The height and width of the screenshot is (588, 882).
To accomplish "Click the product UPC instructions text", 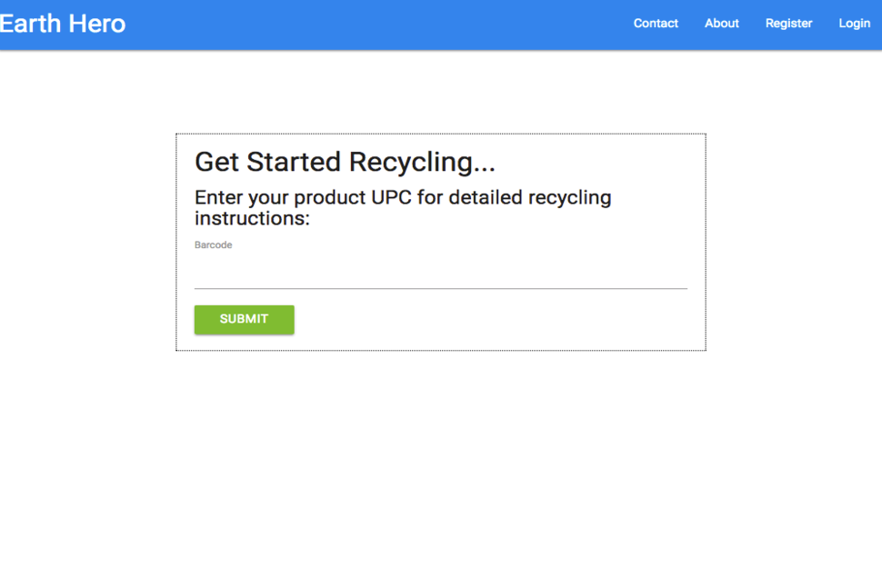I will click(403, 207).
